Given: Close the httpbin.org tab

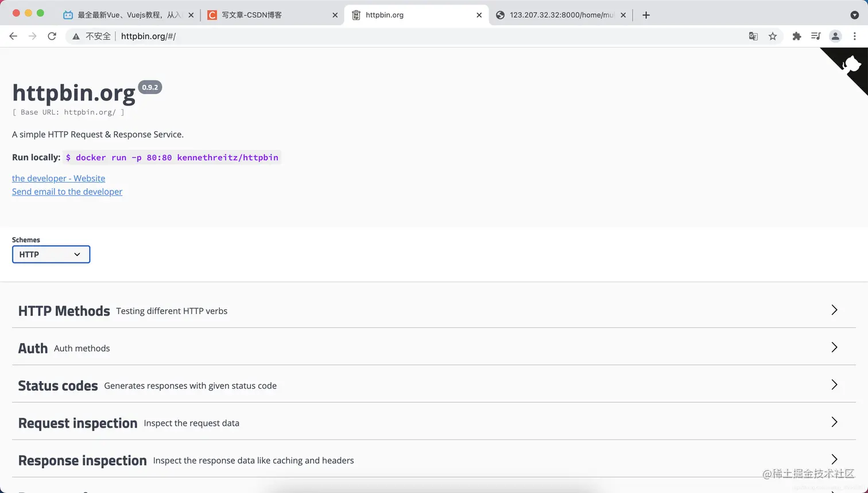Looking at the screenshot, I should [479, 15].
